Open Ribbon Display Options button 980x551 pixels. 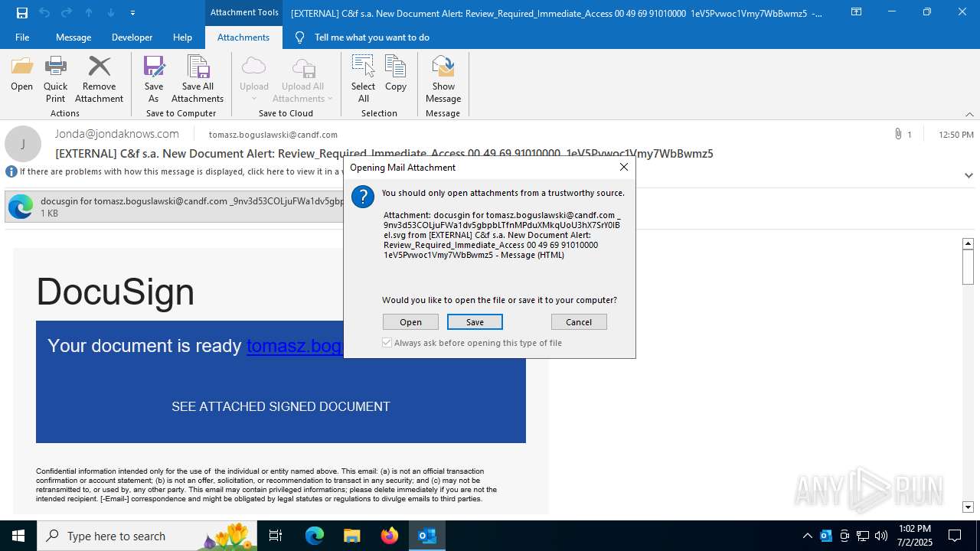(x=856, y=12)
